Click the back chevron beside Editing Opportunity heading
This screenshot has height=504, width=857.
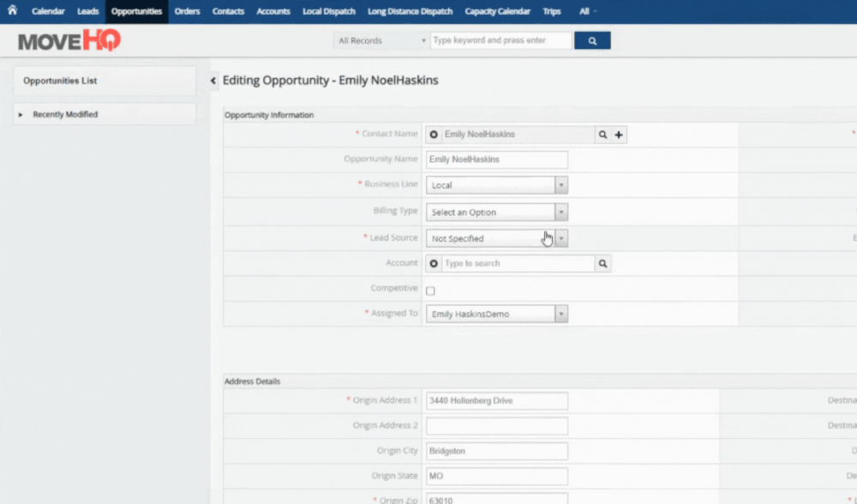[x=213, y=79]
